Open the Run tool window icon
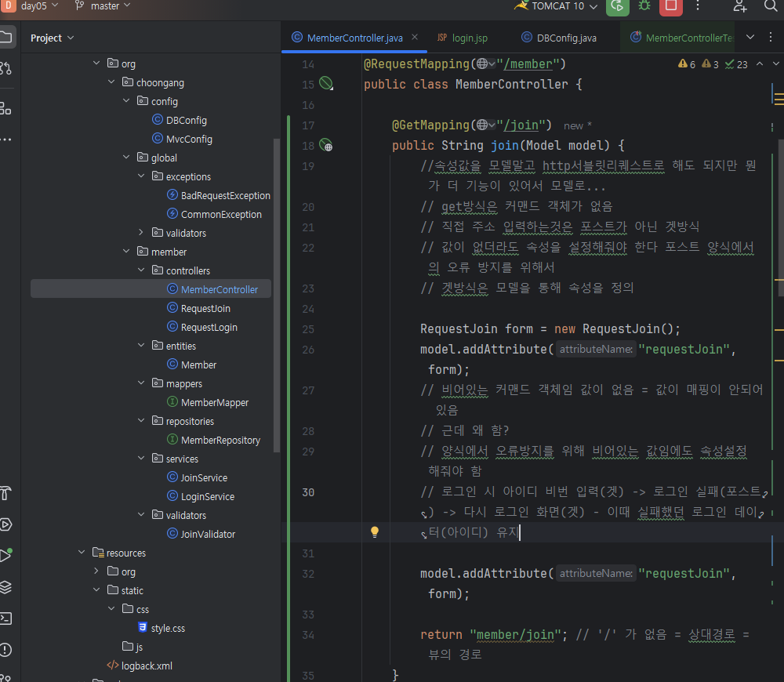 pyautogui.click(x=5, y=555)
